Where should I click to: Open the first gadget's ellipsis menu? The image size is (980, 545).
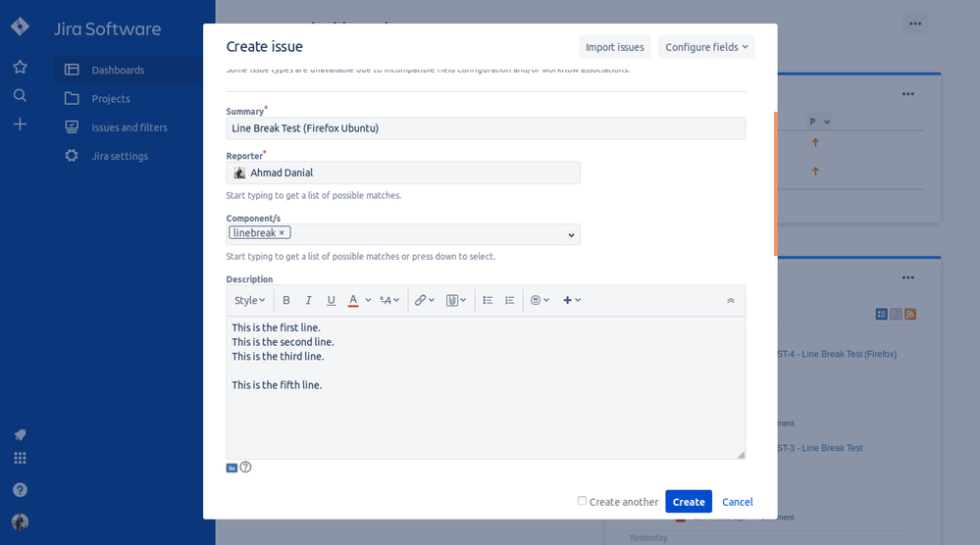coord(908,94)
